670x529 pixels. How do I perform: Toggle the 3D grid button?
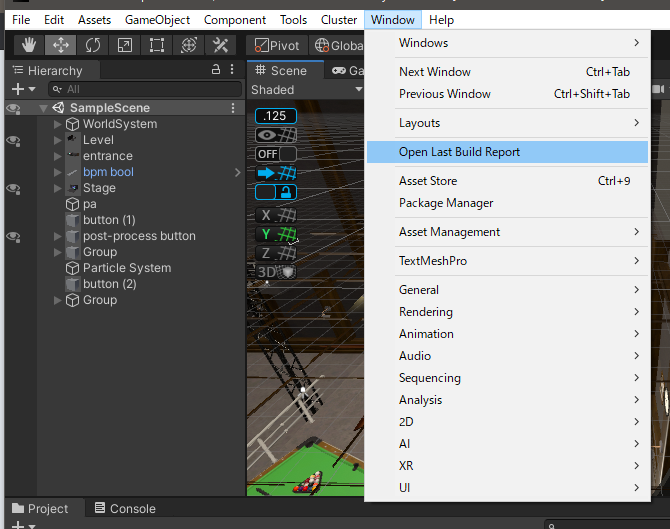(276, 272)
